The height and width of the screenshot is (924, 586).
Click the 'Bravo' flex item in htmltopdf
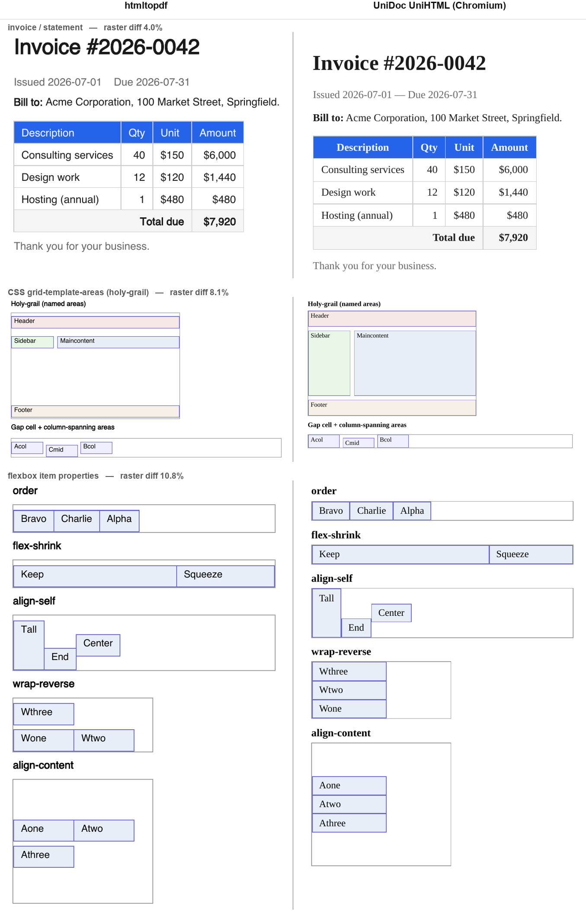34,521
